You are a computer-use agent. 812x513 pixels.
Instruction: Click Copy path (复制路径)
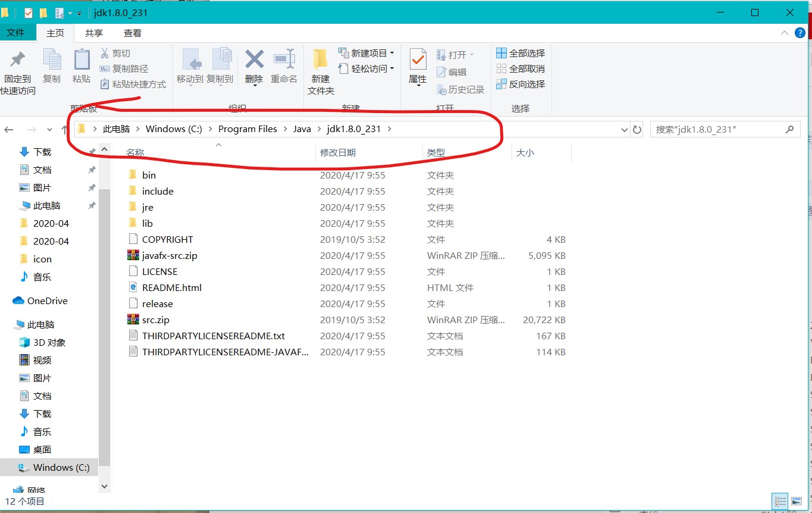124,69
